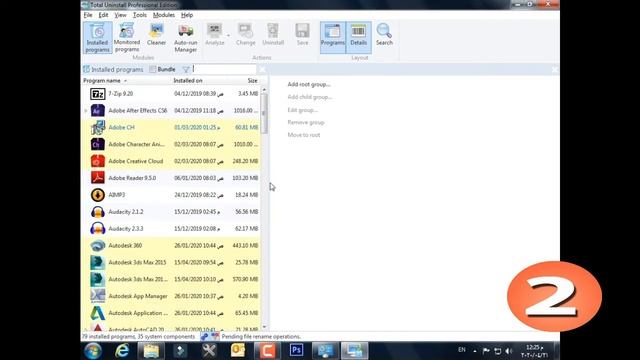Image resolution: width=640 pixels, height=360 pixels.
Task: Click the 443.10 MB size value
Action: 245,246
